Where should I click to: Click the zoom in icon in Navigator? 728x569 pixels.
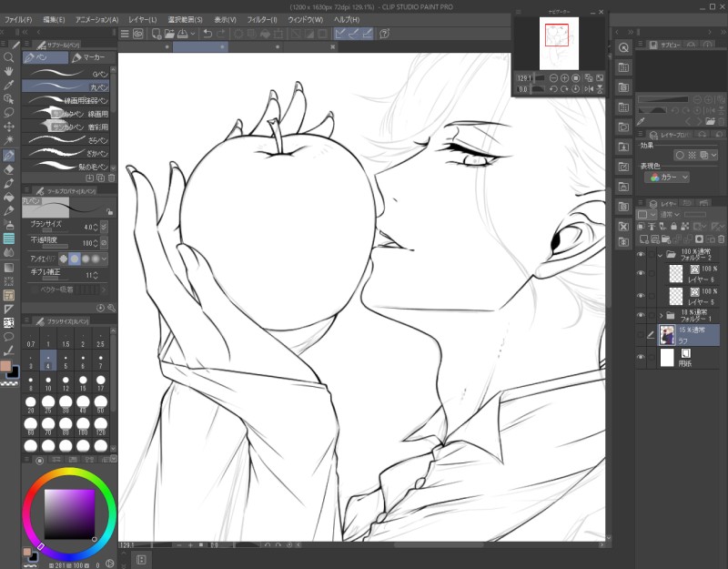(x=564, y=78)
